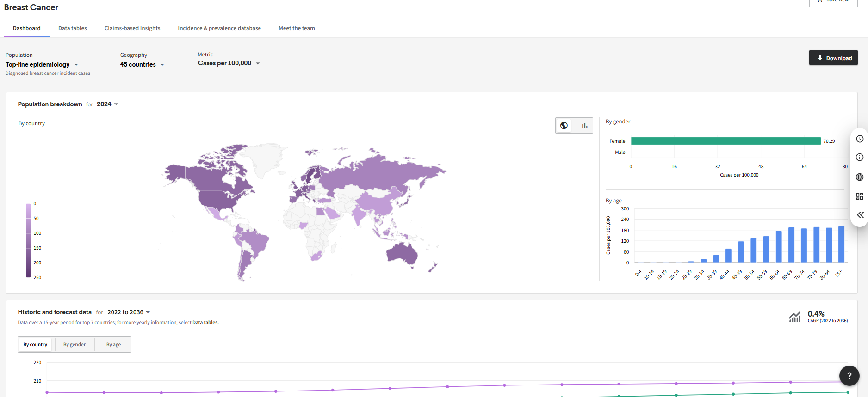
Task: Collapse side panel with double chevron
Action: pos(860,215)
